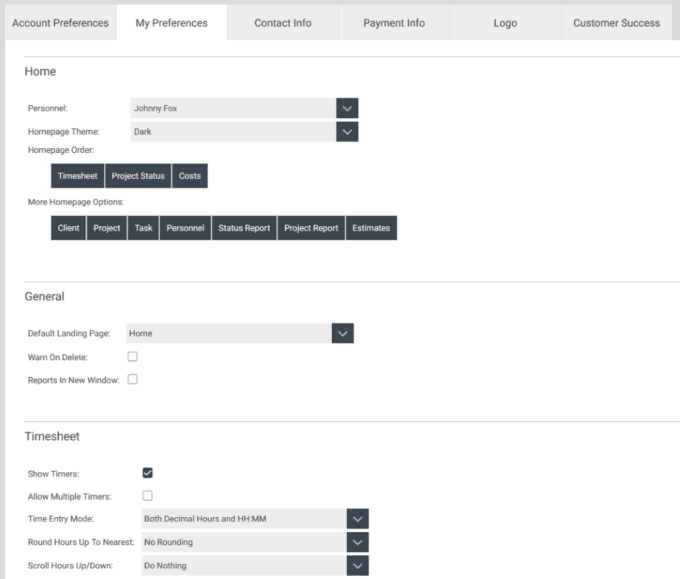Open Customer Success tab

[616, 23]
